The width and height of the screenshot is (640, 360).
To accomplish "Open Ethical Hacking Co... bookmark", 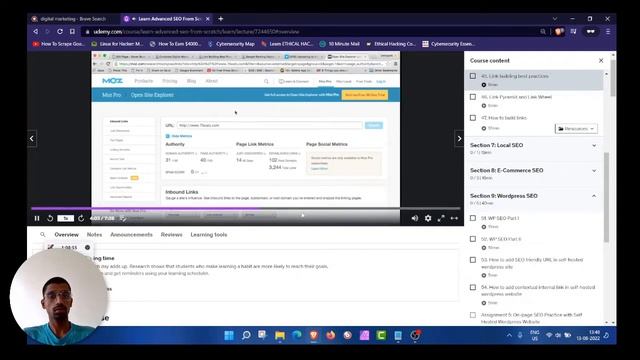I will [391, 44].
